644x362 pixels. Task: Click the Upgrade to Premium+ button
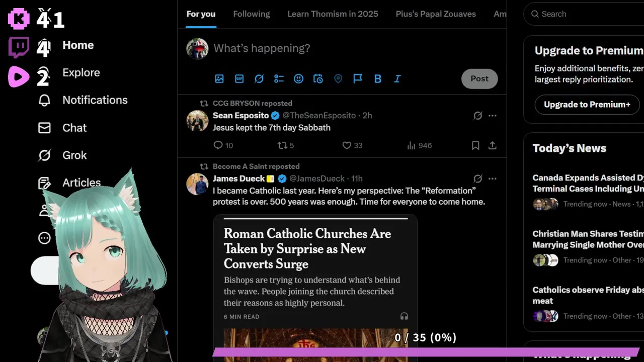[587, 105]
